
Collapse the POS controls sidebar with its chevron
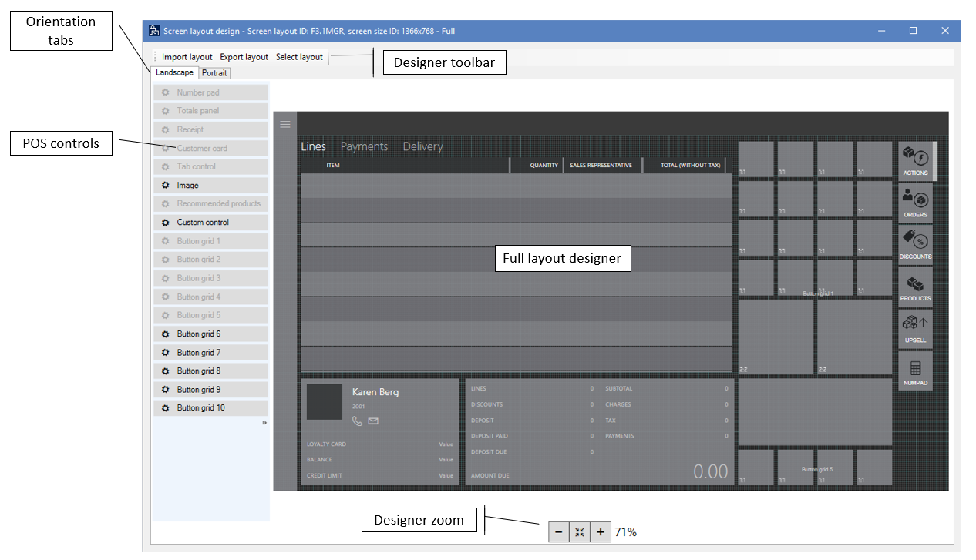click(264, 423)
